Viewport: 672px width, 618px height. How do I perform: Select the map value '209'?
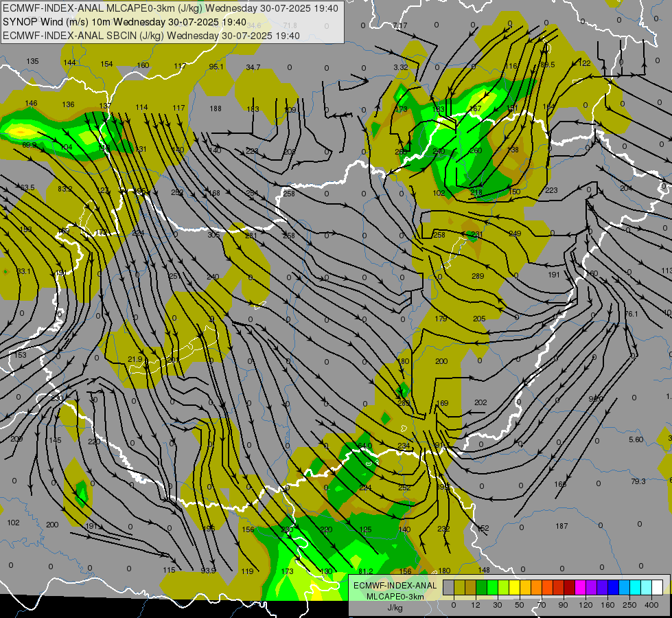pyautogui.click(x=16, y=439)
